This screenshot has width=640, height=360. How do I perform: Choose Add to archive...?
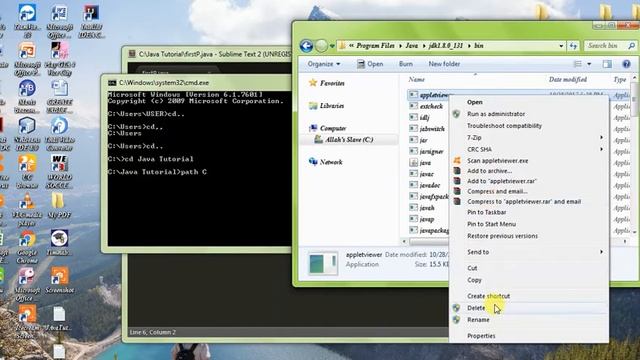coord(529,171)
